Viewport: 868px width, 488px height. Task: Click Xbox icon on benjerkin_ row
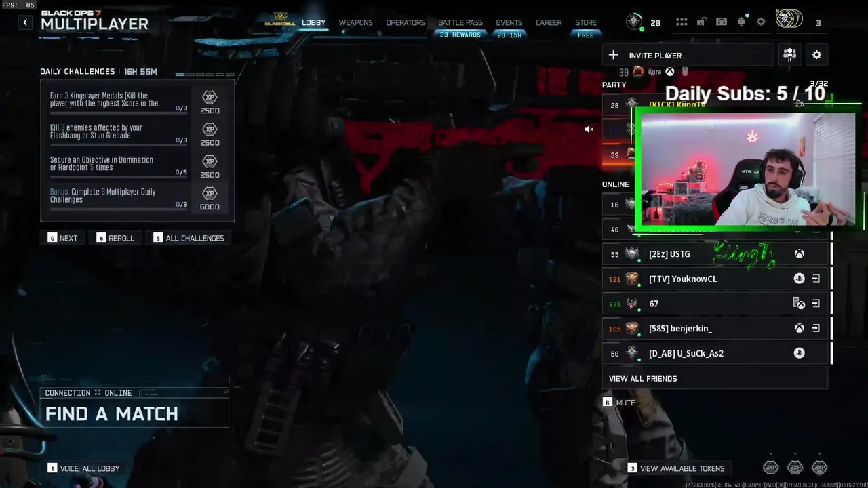(x=800, y=328)
